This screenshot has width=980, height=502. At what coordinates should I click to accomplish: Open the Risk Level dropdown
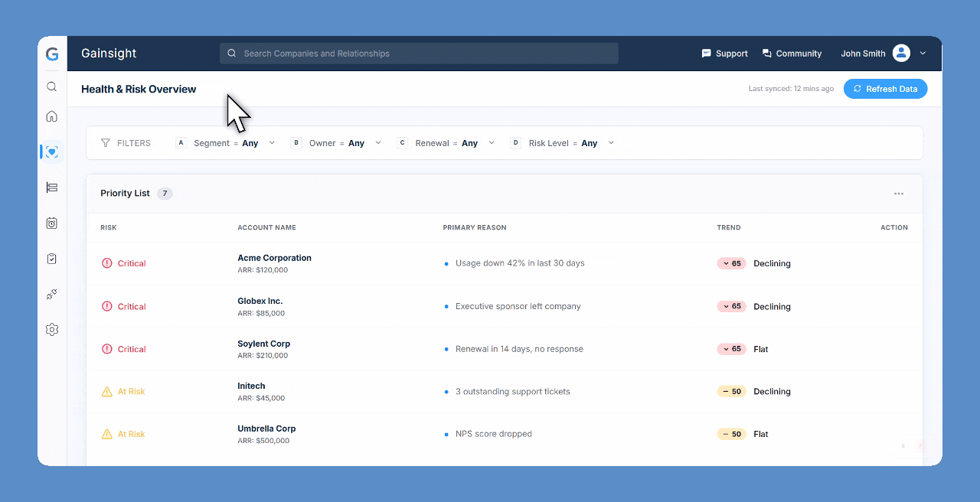point(610,142)
